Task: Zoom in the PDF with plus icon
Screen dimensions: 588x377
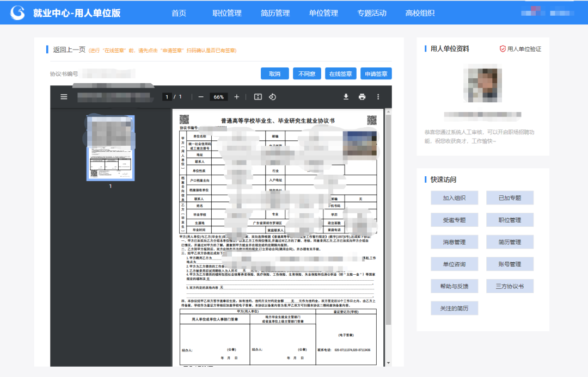Action: click(x=237, y=97)
